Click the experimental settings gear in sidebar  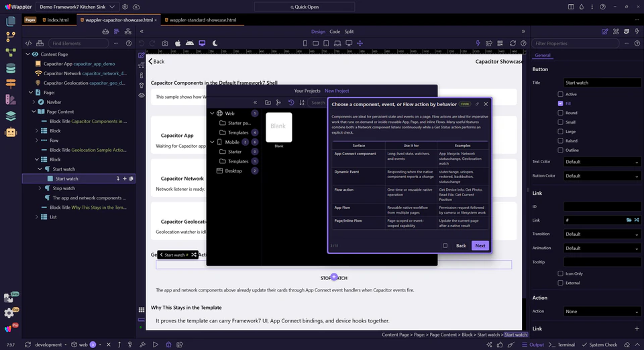[10, 313]
